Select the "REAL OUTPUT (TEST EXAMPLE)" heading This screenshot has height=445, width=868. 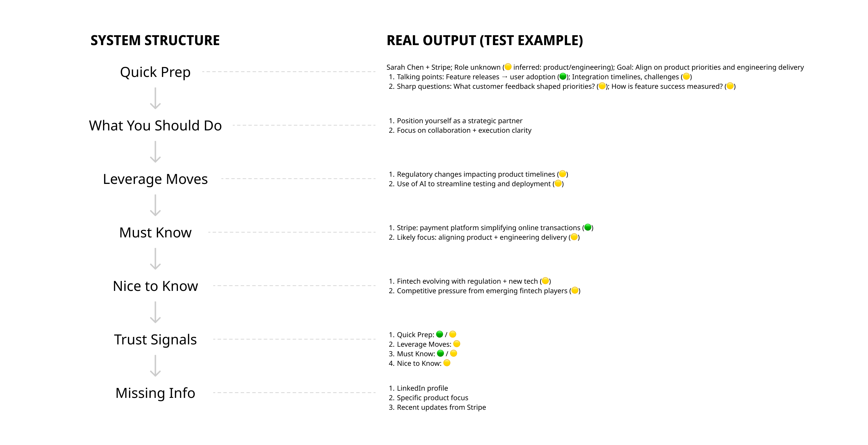click(x=485, y=40)
